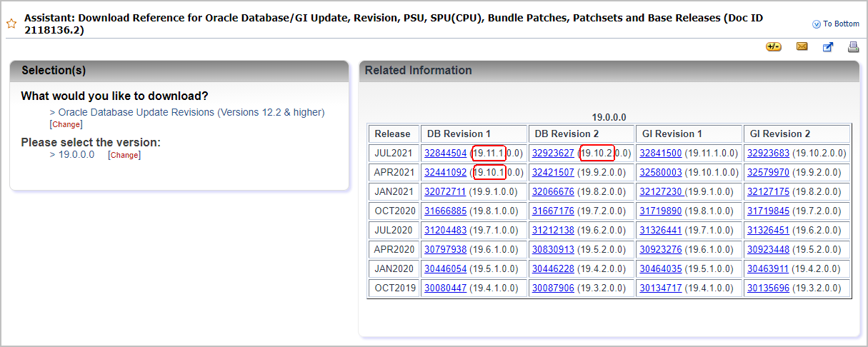Viewport: 868px width, 347px height.
Task: Click the DB Revision 2 column header
Action: [x=582, y=134]
